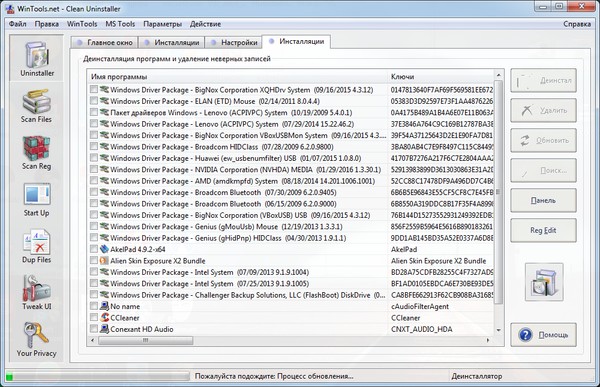This screenshot has height=387, width=600.
Task: Open the Справка menu
Action: [577, 24]
